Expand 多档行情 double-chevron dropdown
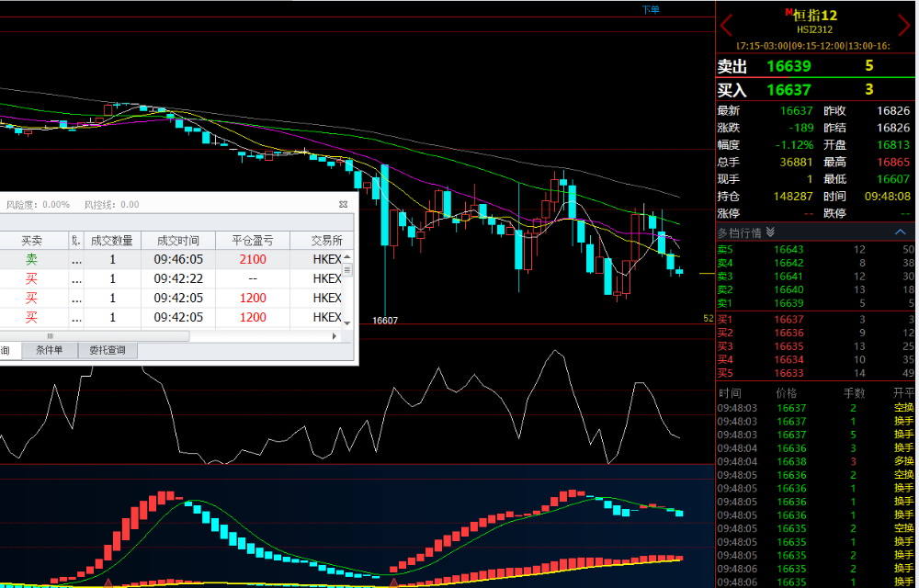 click(x=770, y=232)
